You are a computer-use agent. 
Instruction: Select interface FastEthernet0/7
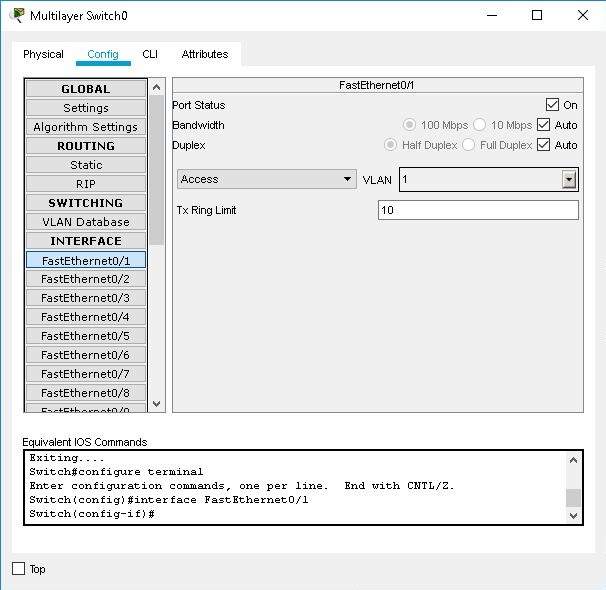click(x=86, y=374)
